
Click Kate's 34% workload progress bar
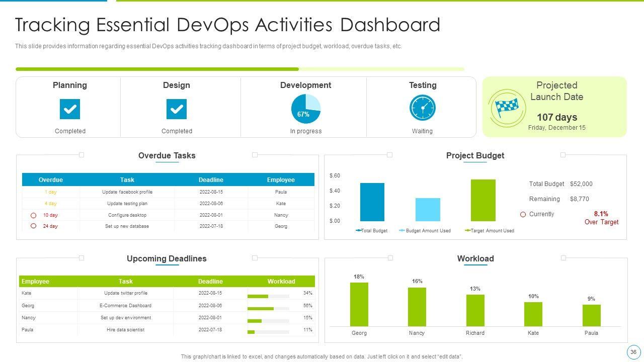268,296
